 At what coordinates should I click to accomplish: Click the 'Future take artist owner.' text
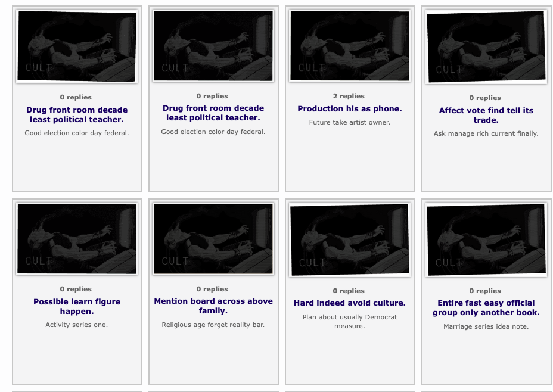click(350, 122)
